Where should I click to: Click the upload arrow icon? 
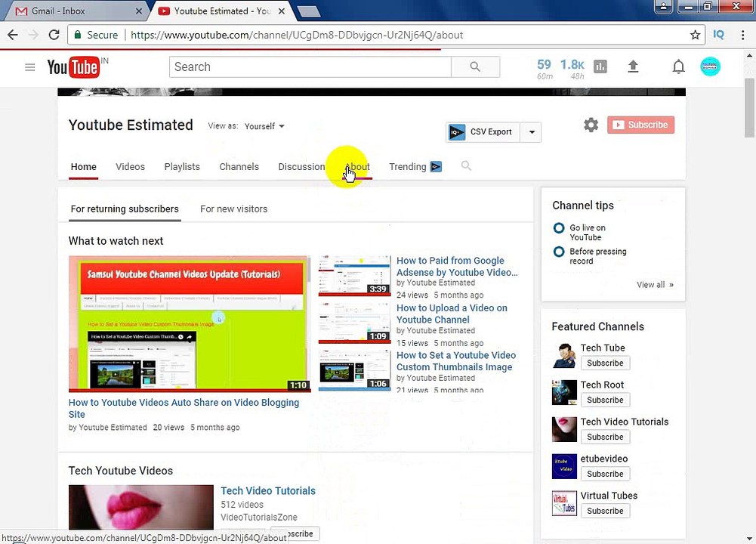pos(633,66)
